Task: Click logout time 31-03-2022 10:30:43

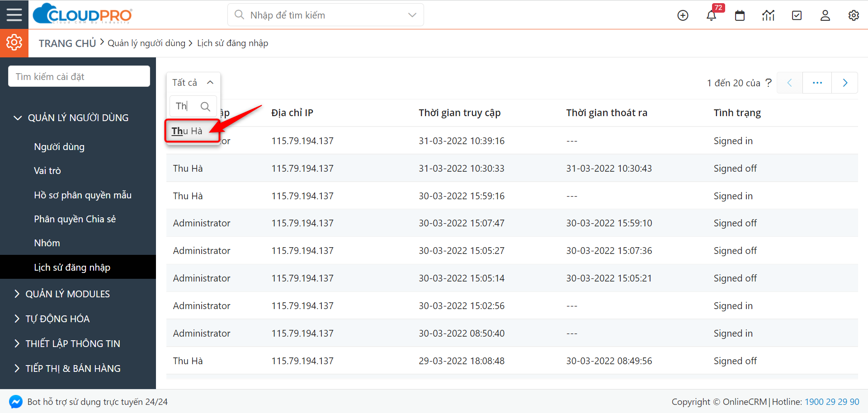Action: tap(609, 169)
